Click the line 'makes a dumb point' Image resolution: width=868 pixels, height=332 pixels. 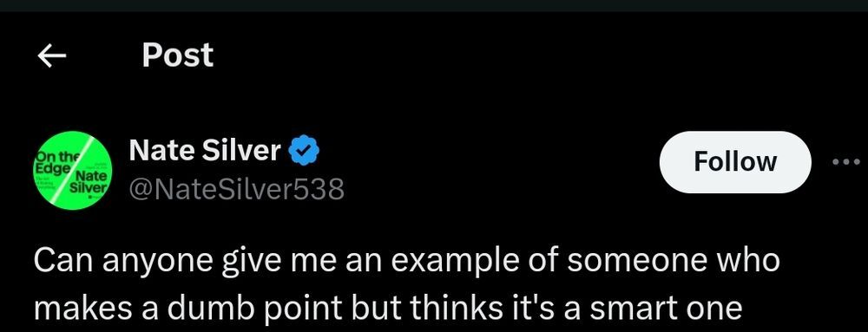pos(387,309)
